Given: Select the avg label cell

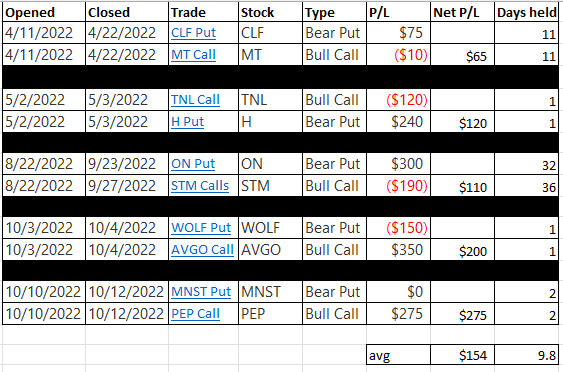Looking at the screenshot, I should pos(398,355).
